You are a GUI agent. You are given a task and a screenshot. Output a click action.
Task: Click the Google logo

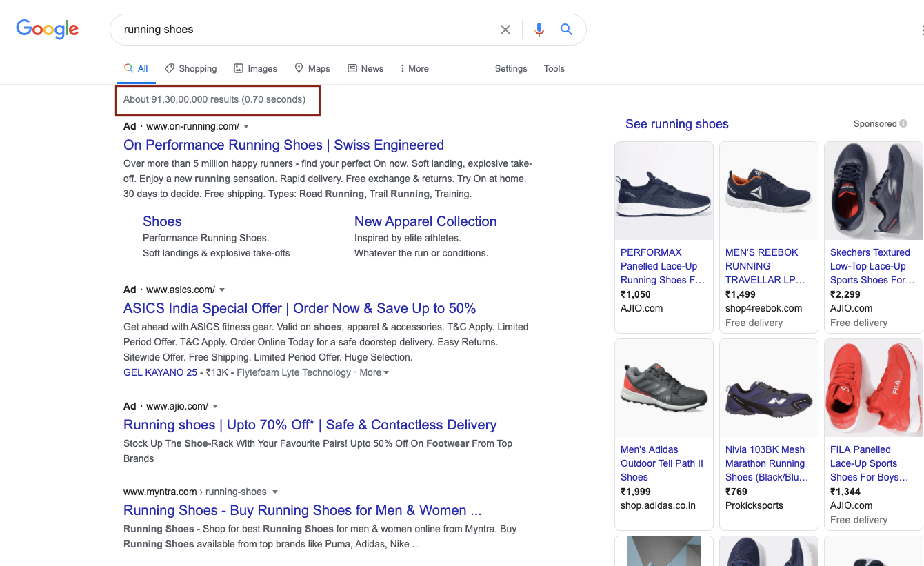point(48,29)
